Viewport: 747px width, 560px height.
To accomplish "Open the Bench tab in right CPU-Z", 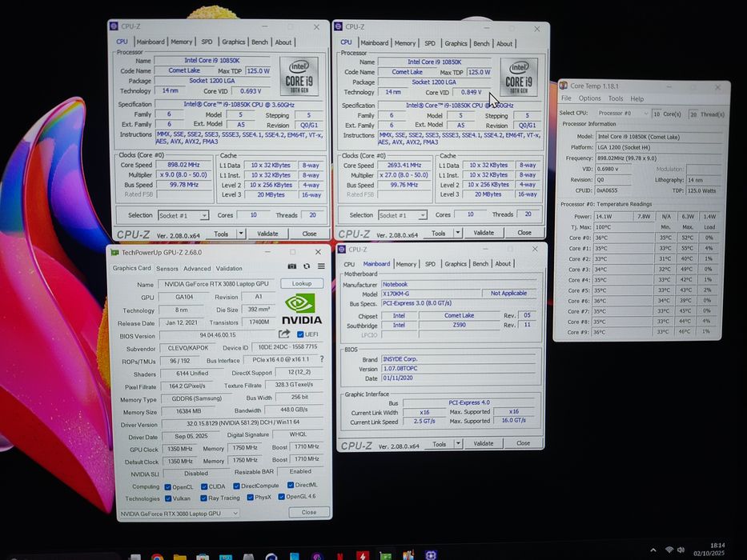I will (x=481, y=43).
